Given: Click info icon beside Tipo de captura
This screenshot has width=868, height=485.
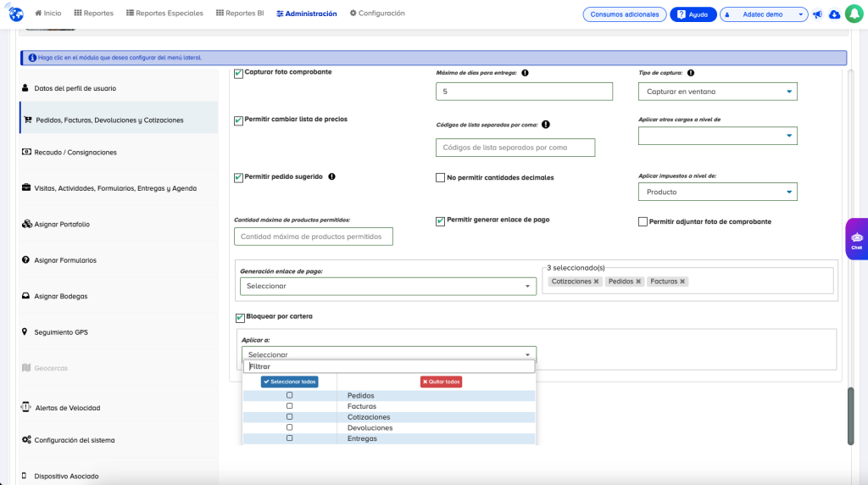Looking at the screenshot, I should pyautogui.click(x=690, y=73).
